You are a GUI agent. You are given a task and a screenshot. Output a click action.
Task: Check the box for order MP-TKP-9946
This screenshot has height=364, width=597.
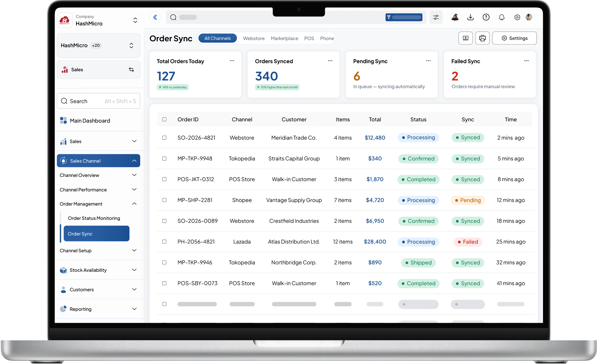coord(164,262)
